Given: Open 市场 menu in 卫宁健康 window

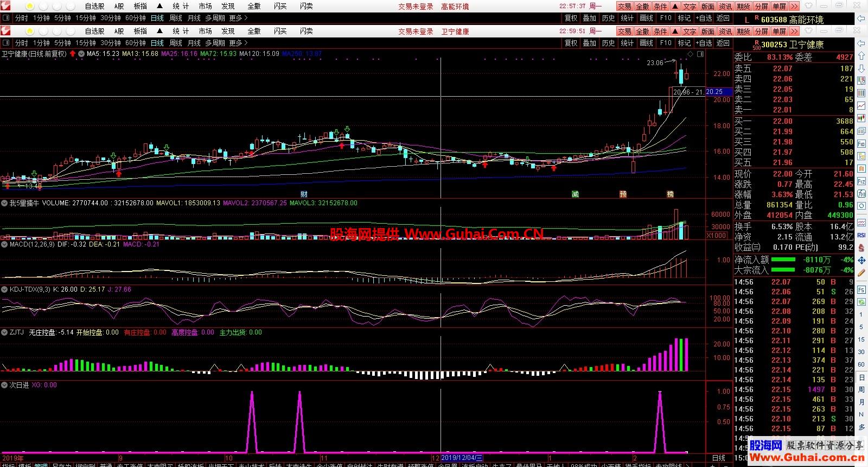Looking at the screenshot, I should 205,31.
